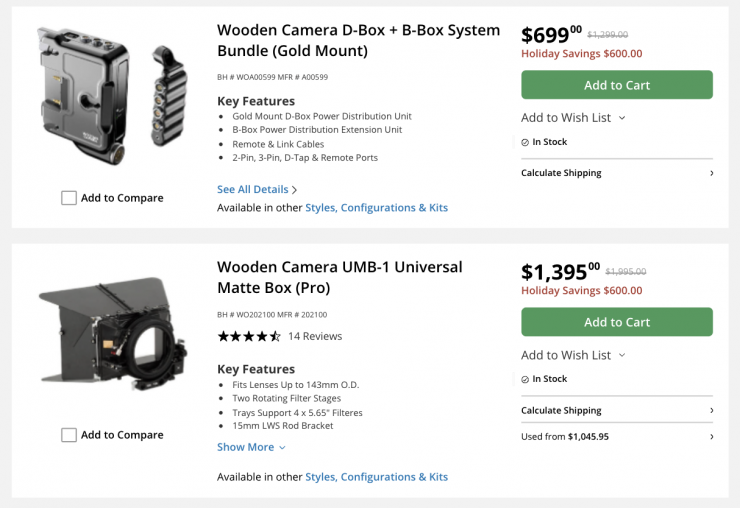740x508 pixels.
Task: Click the In Stock check icon for the D-Box bundle
Action: [525, 142]
